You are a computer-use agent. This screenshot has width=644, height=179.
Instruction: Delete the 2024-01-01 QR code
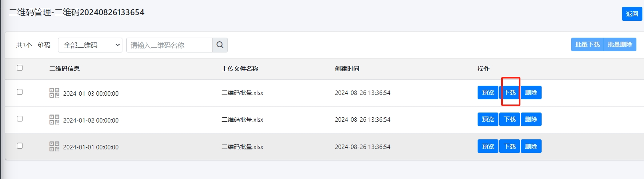[x=531, y=146]
